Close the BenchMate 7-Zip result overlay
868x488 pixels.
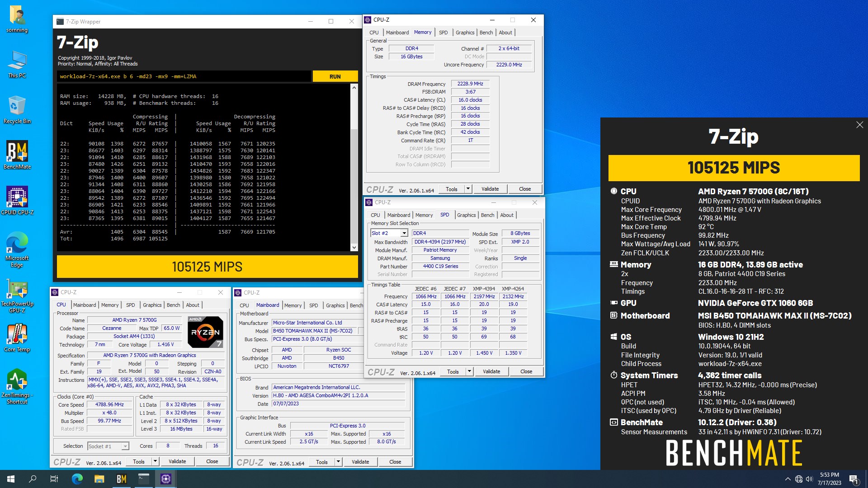tap(859, 125)
